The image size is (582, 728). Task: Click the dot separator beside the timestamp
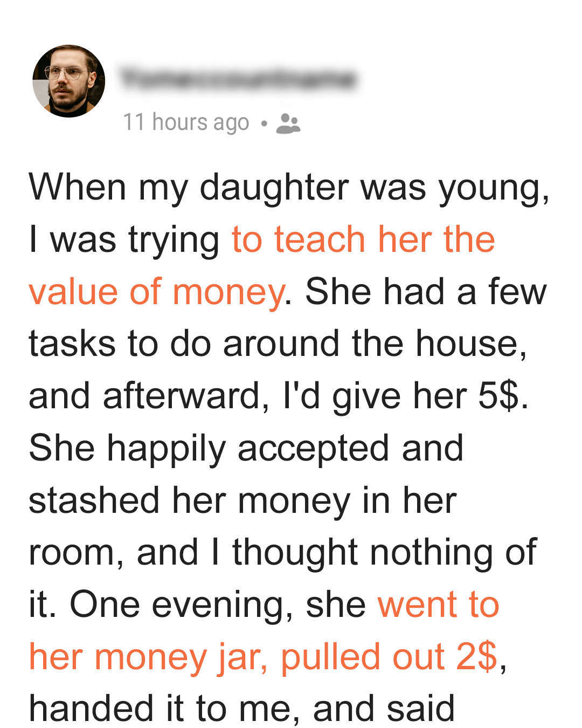[264, 123]
